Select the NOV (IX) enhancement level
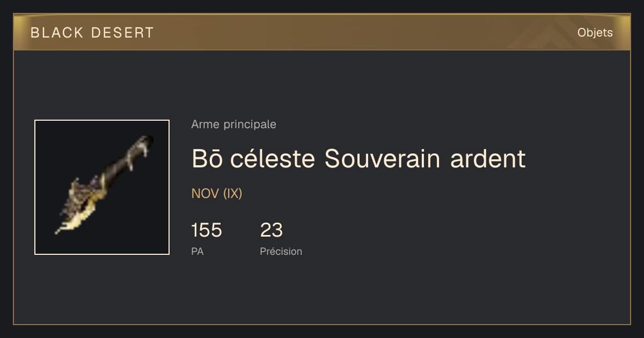Viewport: 644px width, 338px height. [217, 194]
